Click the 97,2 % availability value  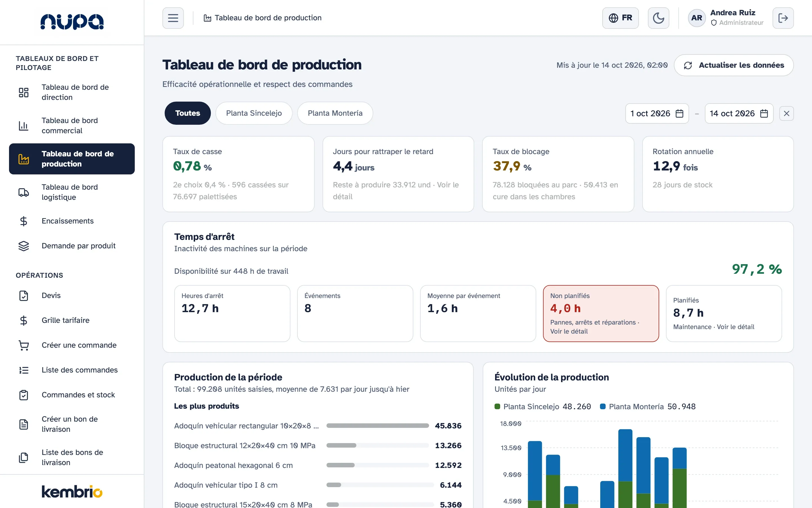(x=757, y=270)
